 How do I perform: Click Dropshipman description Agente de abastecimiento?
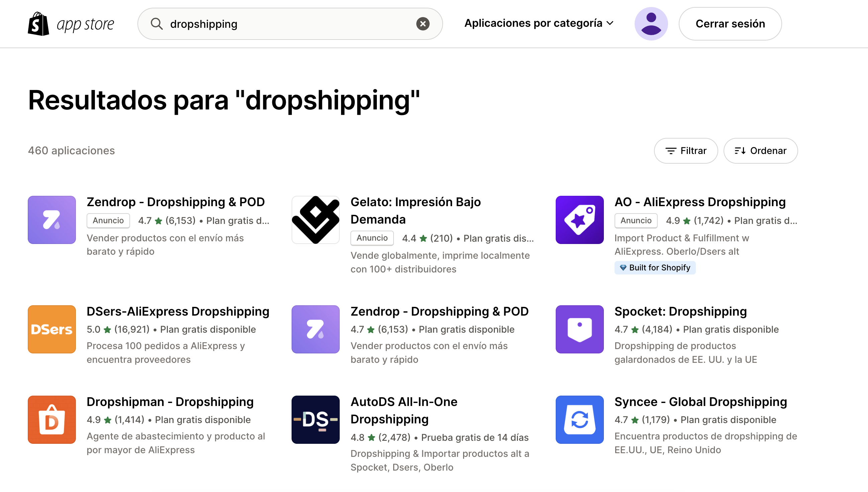(x=176, y=443)
